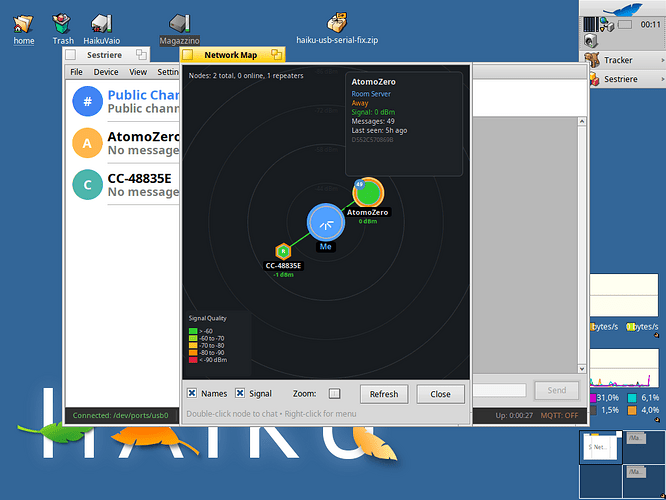Image resolution: width=666 pixels, height=500 pixels.
Task: Click the Sestriere window zoom icon
Action: click(x=141, y=54)
